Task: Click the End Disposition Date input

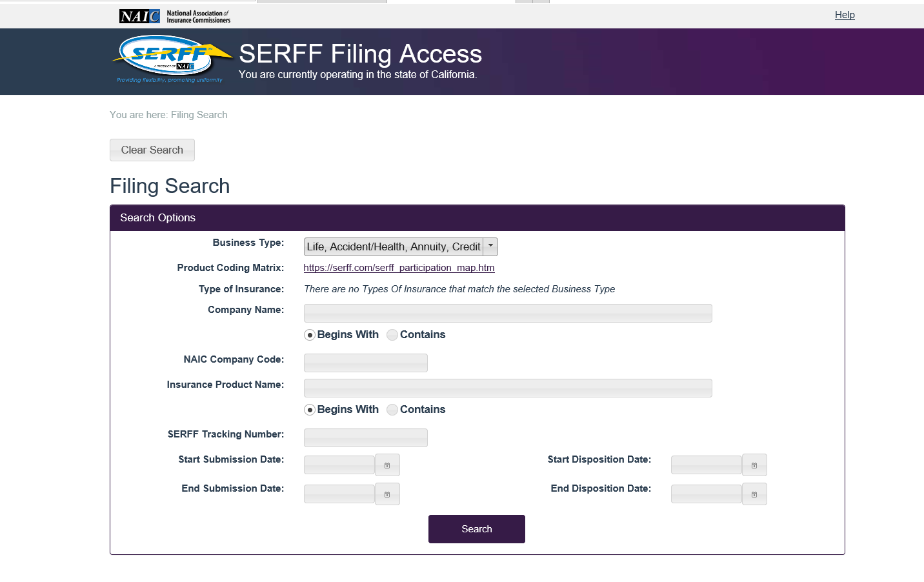Action: click(707, 494)
